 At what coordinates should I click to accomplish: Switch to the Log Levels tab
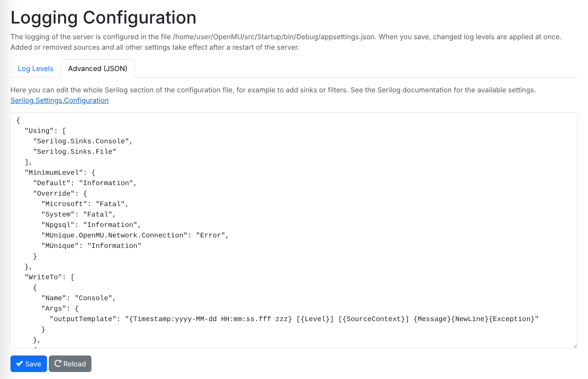point(35,69)
